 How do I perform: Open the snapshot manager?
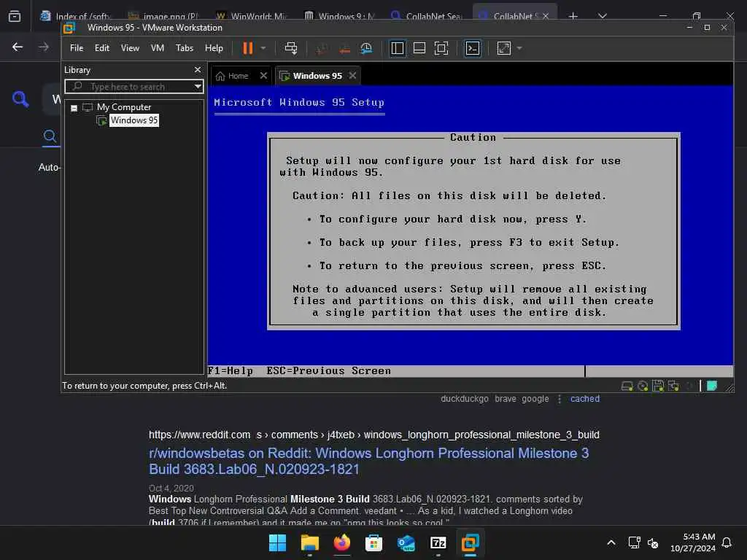(x=366, y=48)
